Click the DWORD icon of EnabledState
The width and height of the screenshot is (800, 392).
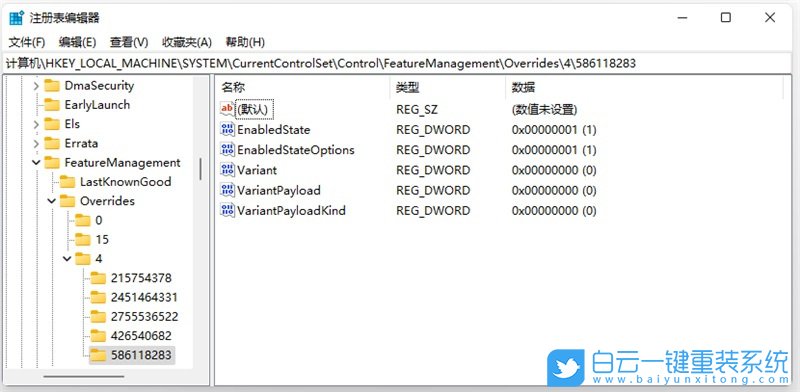tap(227, 129)
